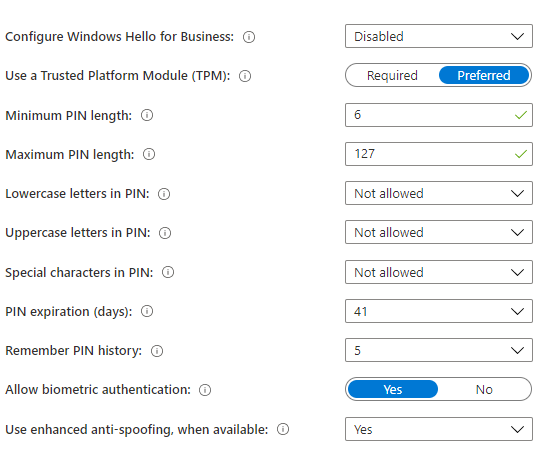Click info icon beside Special characters in PIN
Viewport: 539px width, 454px height.
(168, 272)
